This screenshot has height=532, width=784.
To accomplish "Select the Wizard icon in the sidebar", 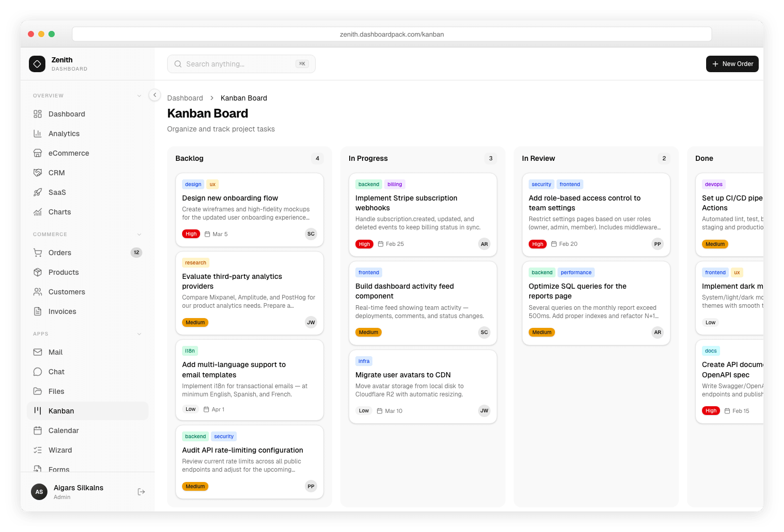I will (x=38, y=450).
